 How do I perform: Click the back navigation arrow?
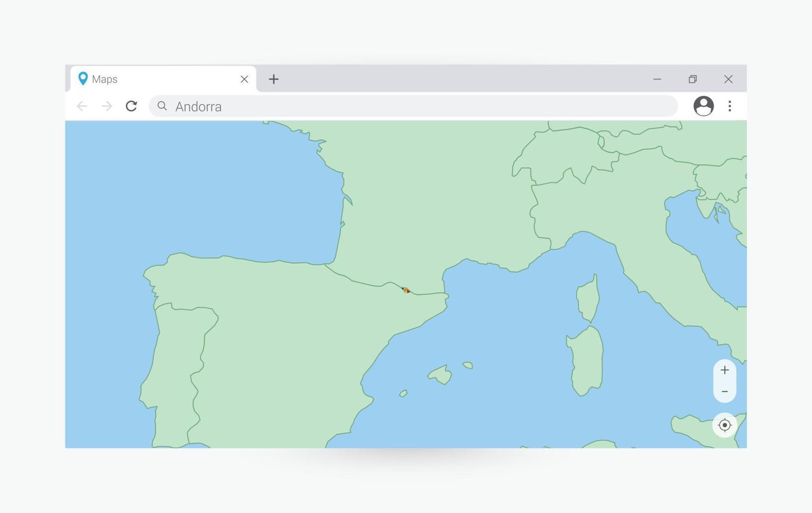tap(82, 106)
